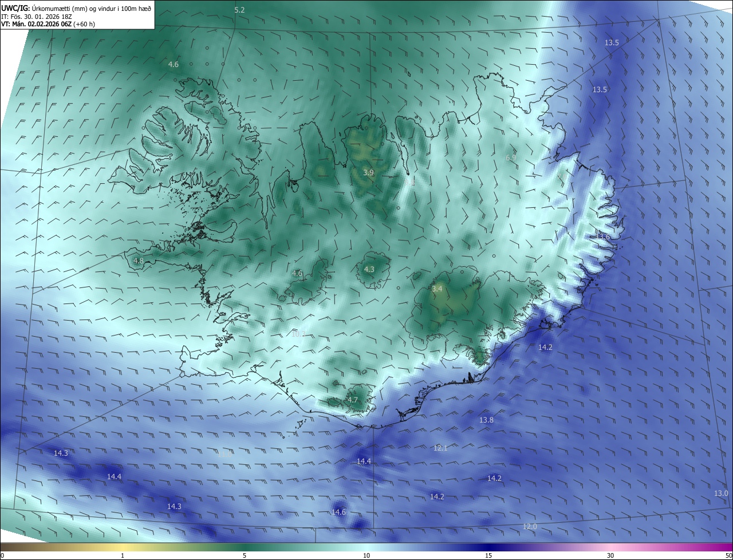Select the 4.8 value label on the map
This screenshot has width=733, height=560.
coord(138,261)
